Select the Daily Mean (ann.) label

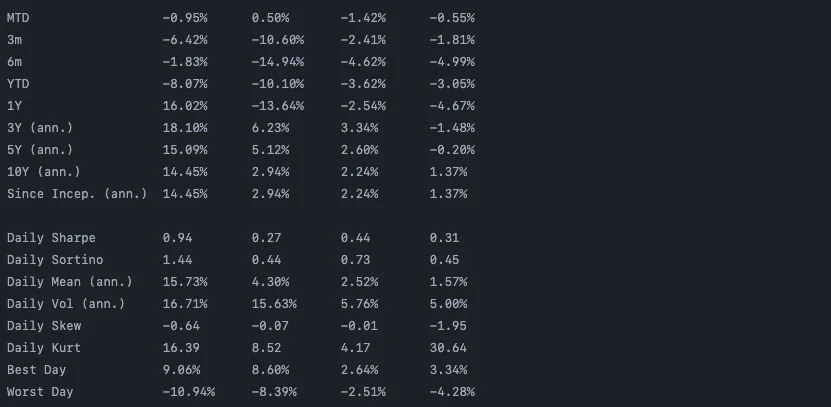[69, 282]
